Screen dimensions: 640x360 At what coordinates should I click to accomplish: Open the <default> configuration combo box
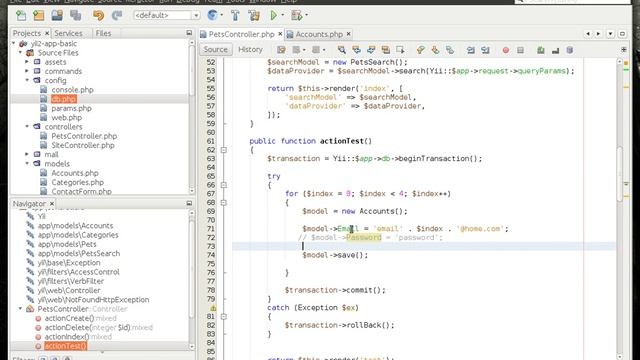(167, 16)
